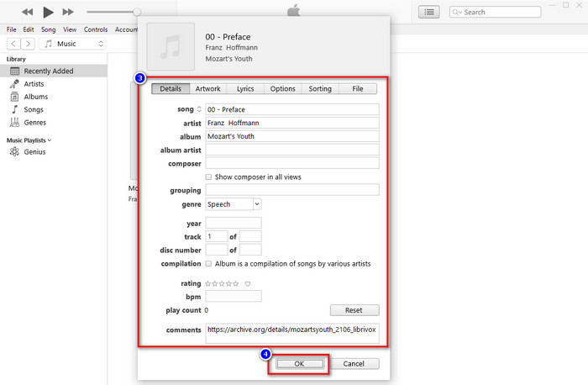Click the comments text box
The height and width of the screenshot is (385, 588).
[x=292, y=333]
